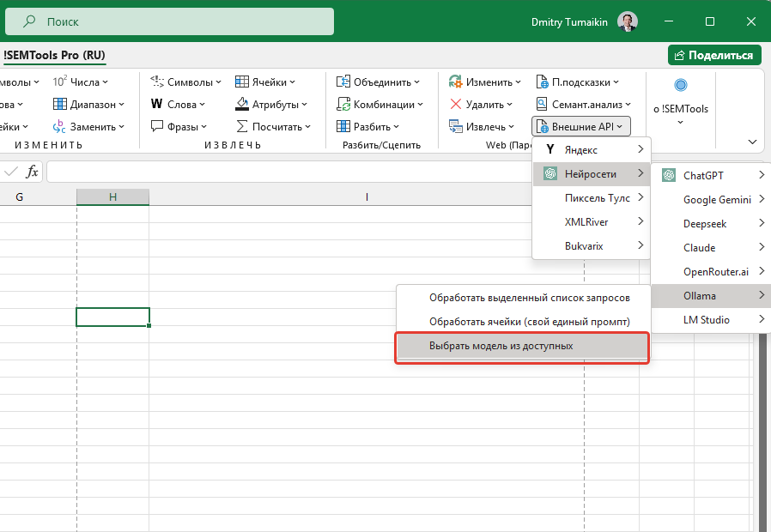Click the Заменить replace icon
Screen dimensions: 771x532
(59, 127)
